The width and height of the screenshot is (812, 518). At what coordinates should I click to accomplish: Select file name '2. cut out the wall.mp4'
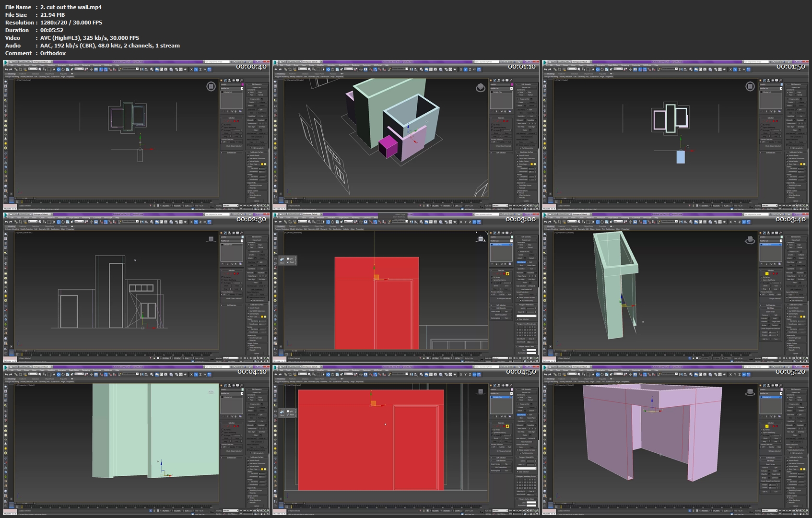(71, 7)
